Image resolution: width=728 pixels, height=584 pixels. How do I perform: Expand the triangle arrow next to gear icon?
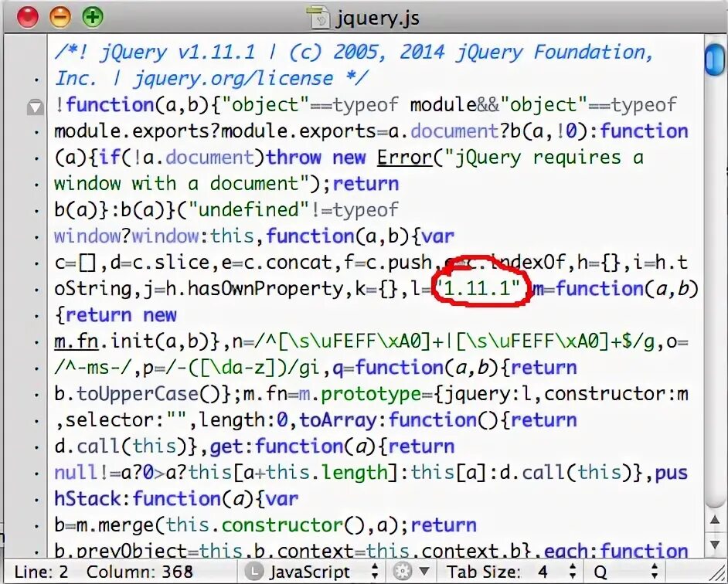click(x=424, y=571)
